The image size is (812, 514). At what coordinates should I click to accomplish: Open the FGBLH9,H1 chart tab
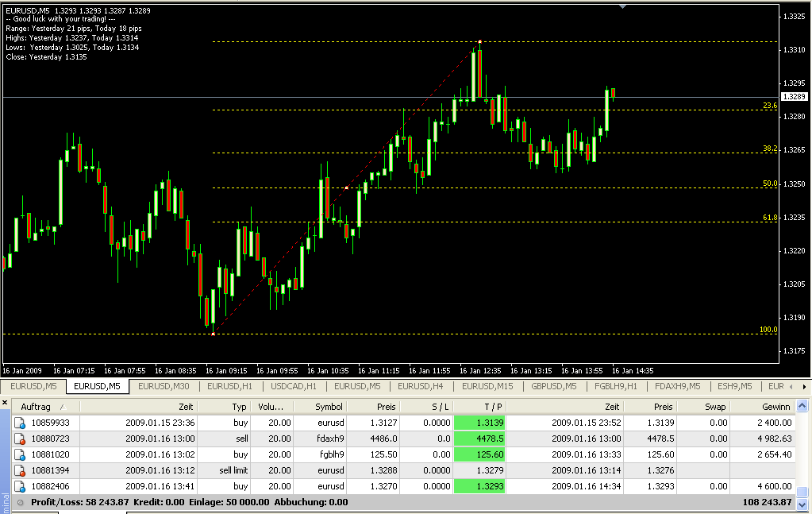click(x=616, y=387)
